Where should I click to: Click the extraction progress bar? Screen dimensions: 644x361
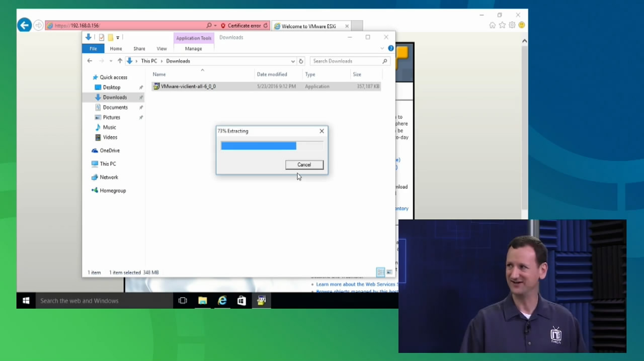pos(272,146)
